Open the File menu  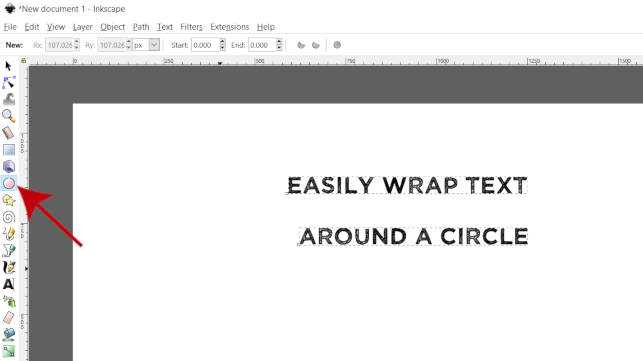coord(10,27)
